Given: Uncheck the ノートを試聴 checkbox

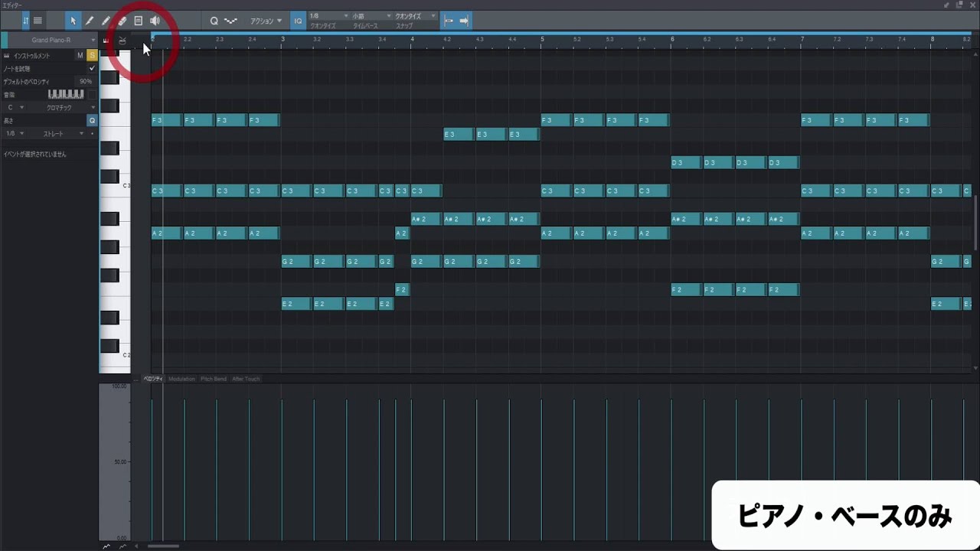Looking at the screenshot, I should pyautogui.click(x=93, y=68).
